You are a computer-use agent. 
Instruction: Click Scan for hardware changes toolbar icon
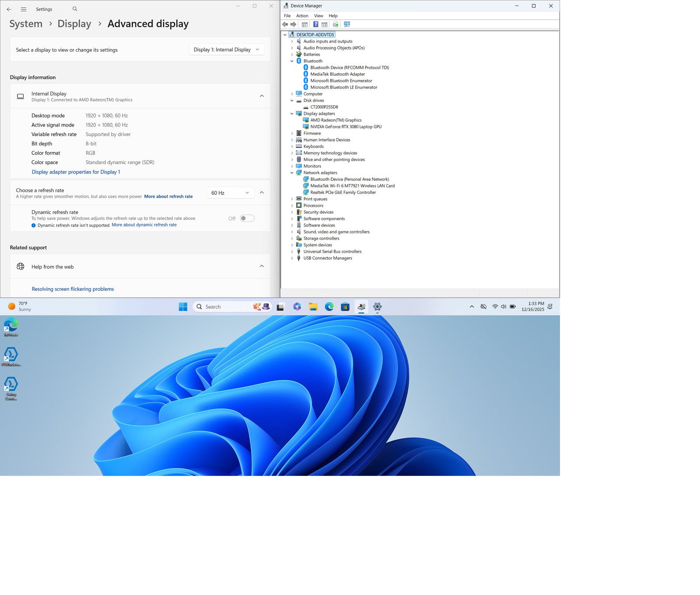[347, 25]
